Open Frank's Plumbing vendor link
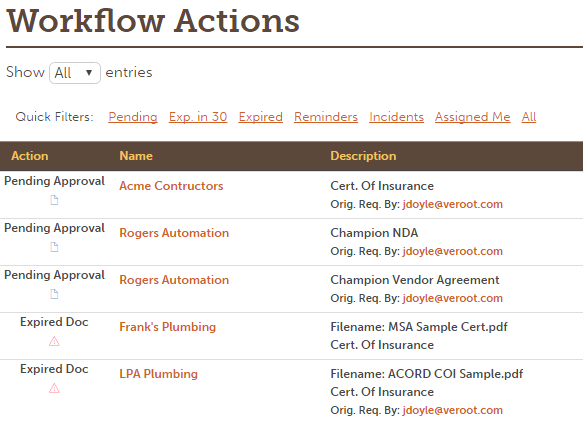This screenshot has height=424, width=583. (x=167, y=327)
